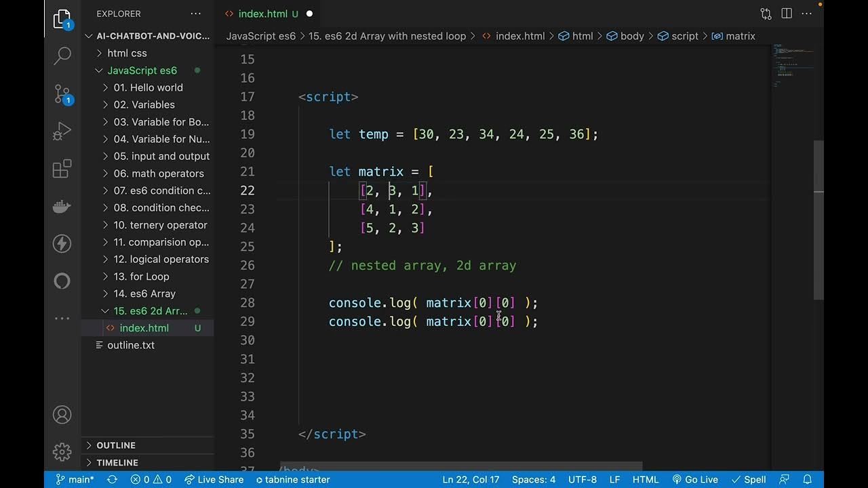Open the 08. condition chec... folder
This screenshot has width=868, height=488.
[147, 207]
